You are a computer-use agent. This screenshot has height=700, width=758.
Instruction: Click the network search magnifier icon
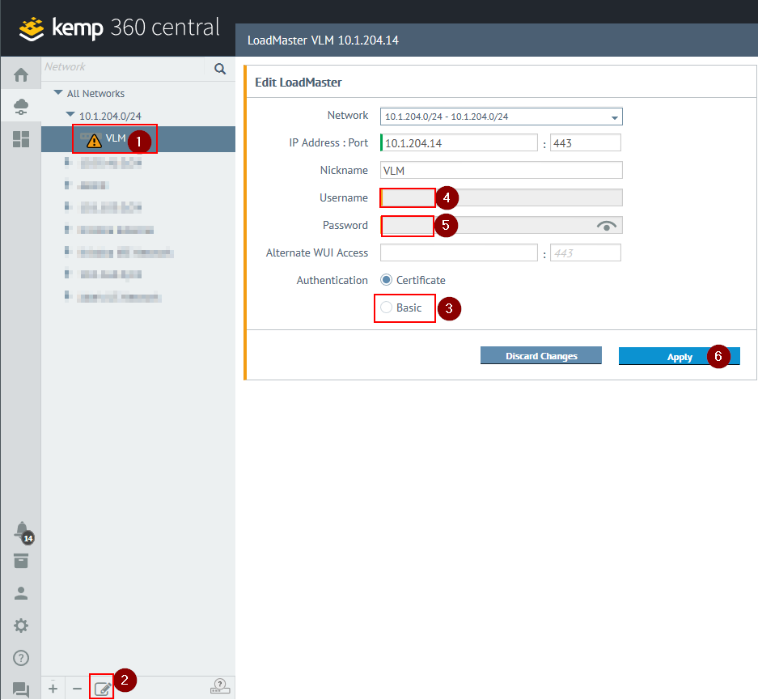coord(220,69)
